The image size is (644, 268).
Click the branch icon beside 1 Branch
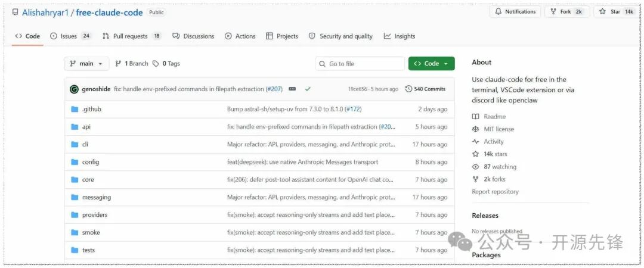click(118, 64)
